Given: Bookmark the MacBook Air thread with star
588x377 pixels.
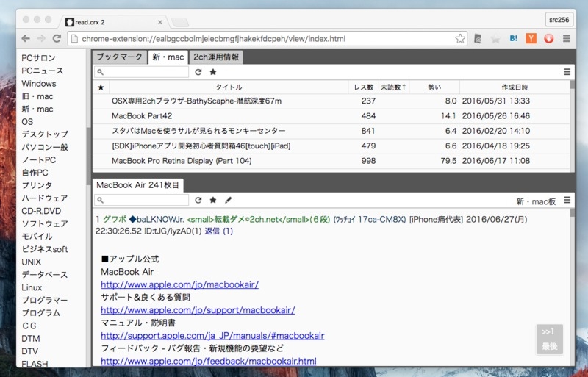Looking at the screenshot, I should (212, 200).
